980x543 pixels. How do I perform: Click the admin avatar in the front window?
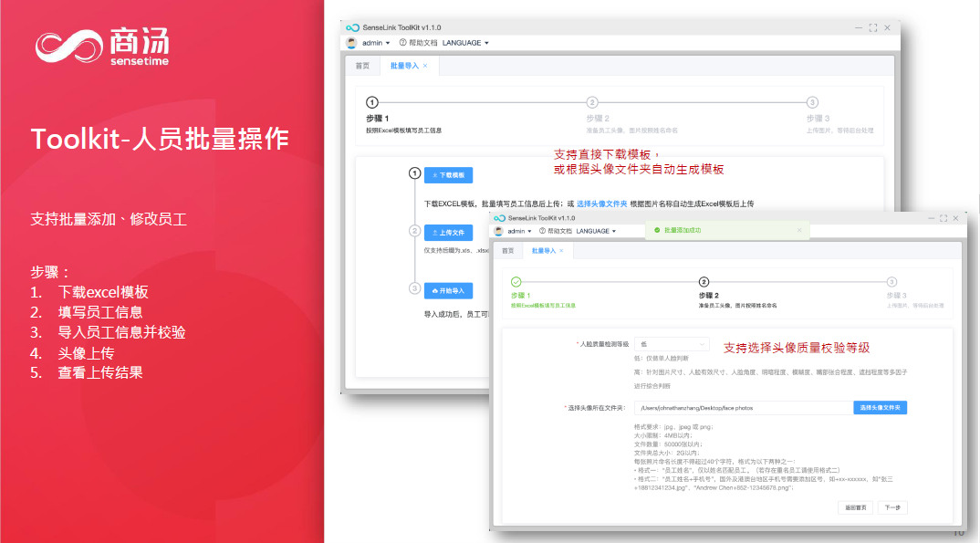click(x=498, y=231)
